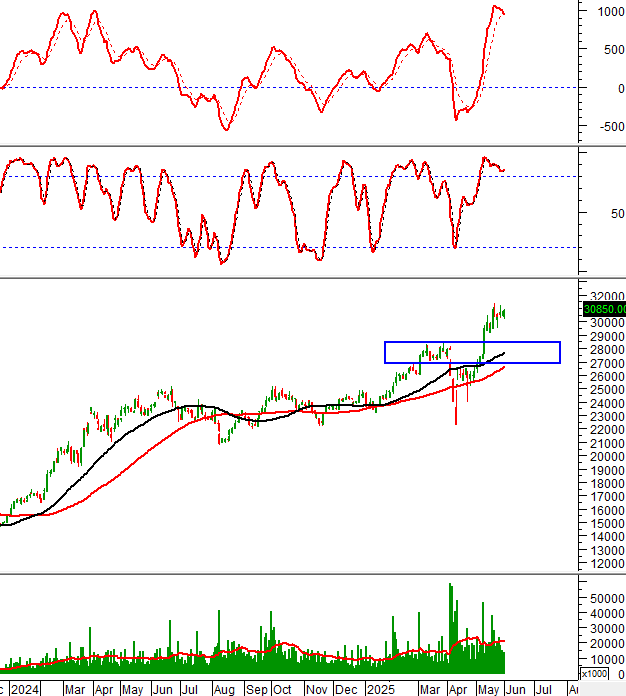Select the 40000 volume axis label
This screenshot has height=696, width=626.
(x=607, y=613)
